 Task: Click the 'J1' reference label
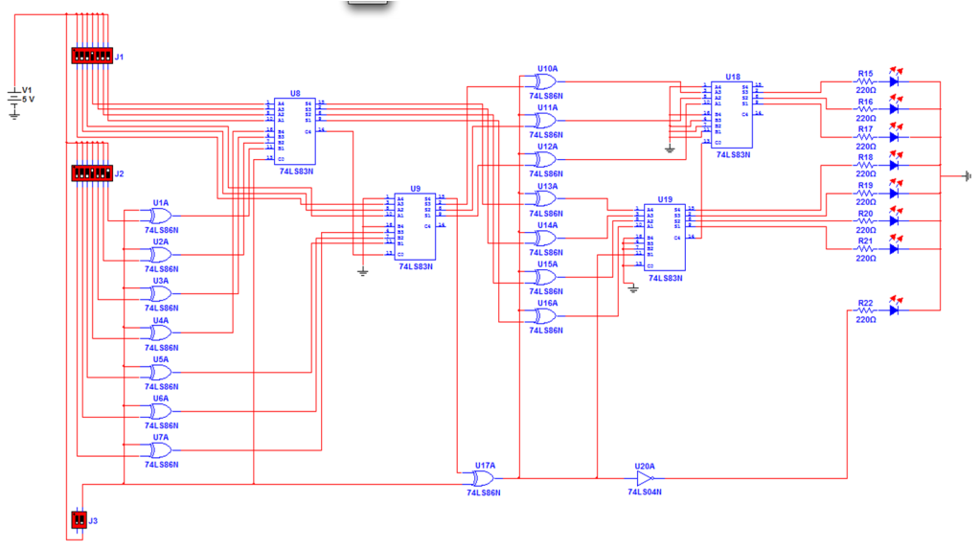pyautogui.click(x=119, y=57)
